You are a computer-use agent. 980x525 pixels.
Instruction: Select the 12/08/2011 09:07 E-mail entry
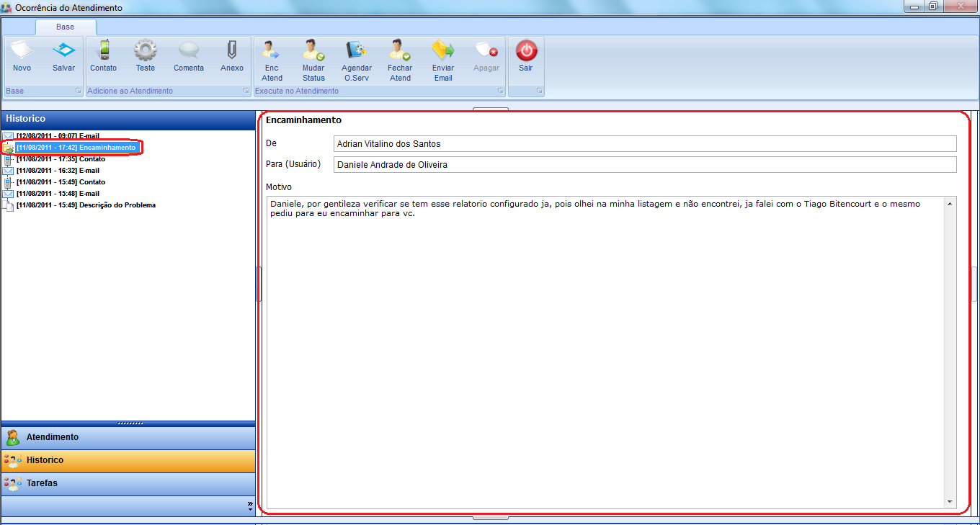58,136
